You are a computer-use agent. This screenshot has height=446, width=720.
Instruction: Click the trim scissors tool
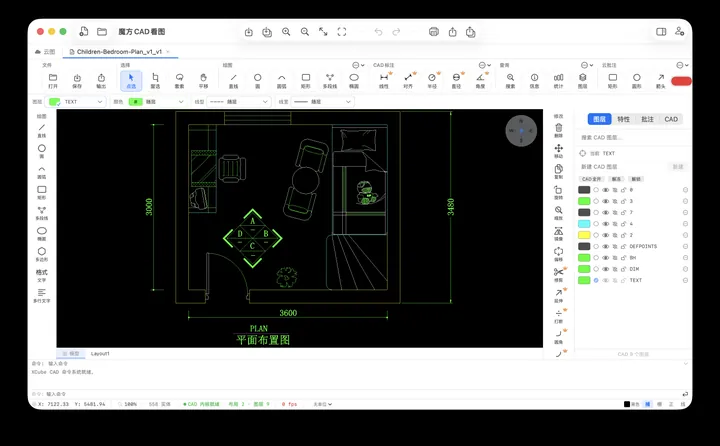pos(558,274)
